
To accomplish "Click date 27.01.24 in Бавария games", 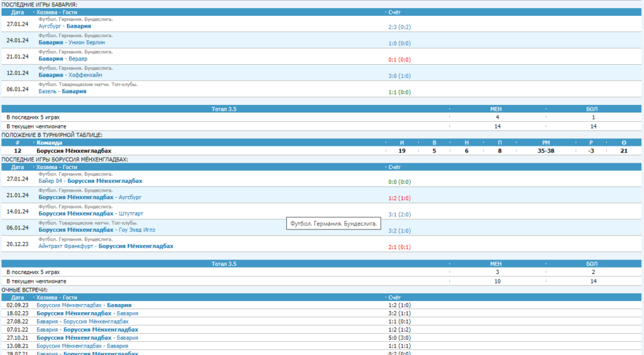I will point(17,25).
